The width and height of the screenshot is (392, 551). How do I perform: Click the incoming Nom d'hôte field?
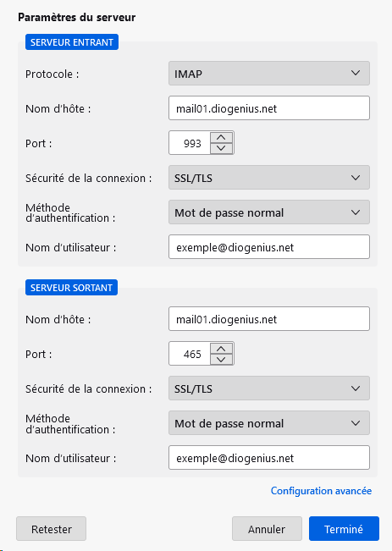(x=269, y=108)
